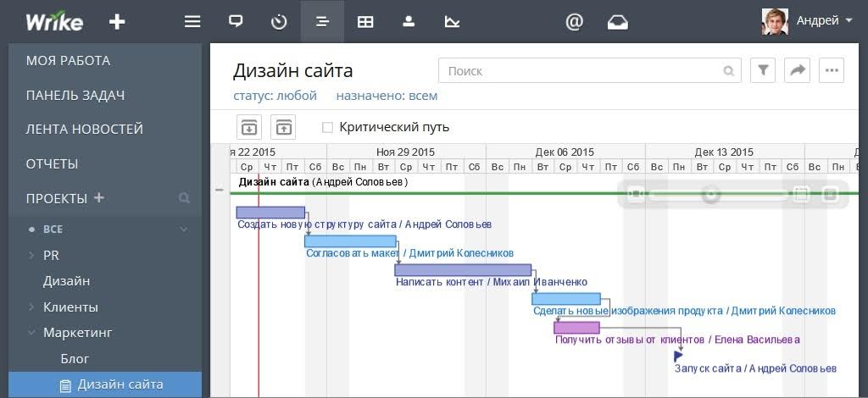The width and height of the screenshot is (868, 398).
Task: Open ПАНЕЛЬ ЗАДАЧ in sidebar
Action: click(75, 95)
